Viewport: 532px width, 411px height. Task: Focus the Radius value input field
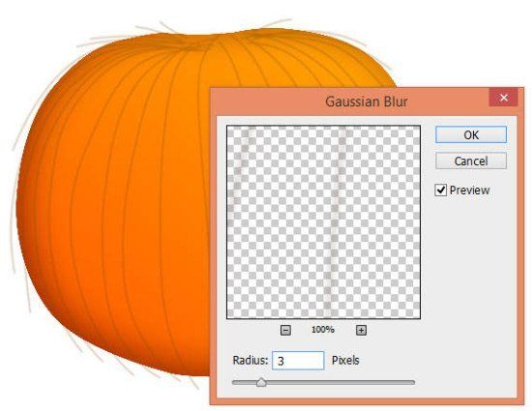click(298, 361)
